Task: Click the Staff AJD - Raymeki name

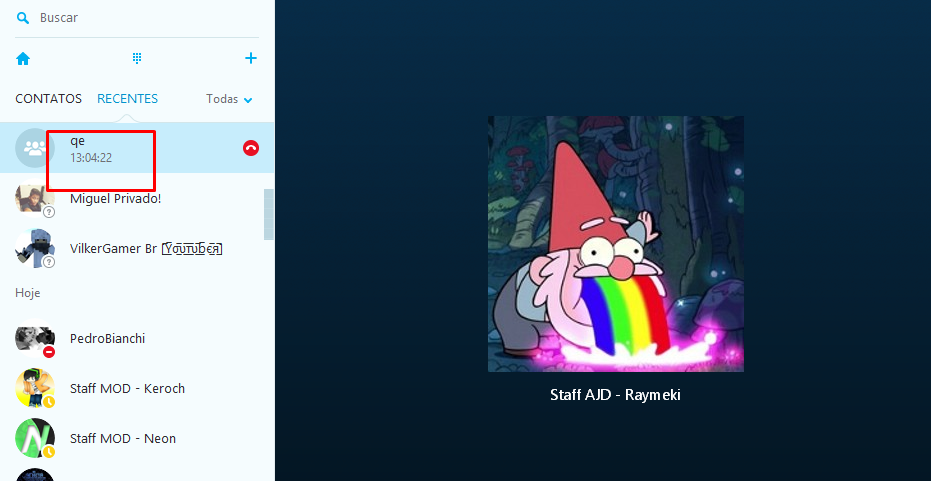Action: tap(615, 395)
